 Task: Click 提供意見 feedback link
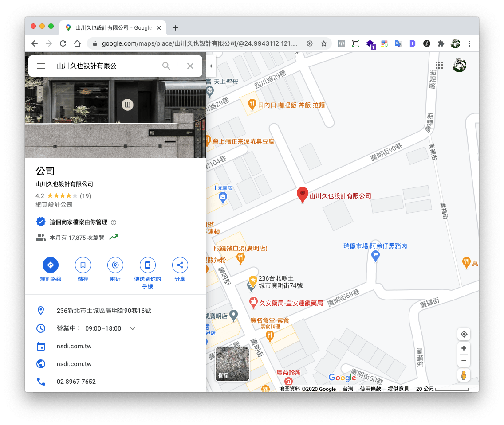(x=398, y=389)
